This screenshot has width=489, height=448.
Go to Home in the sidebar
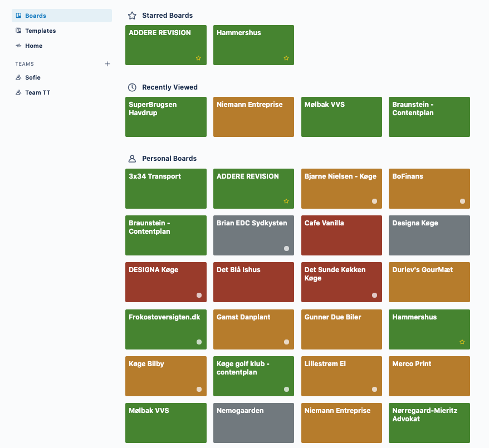(62, 46)
